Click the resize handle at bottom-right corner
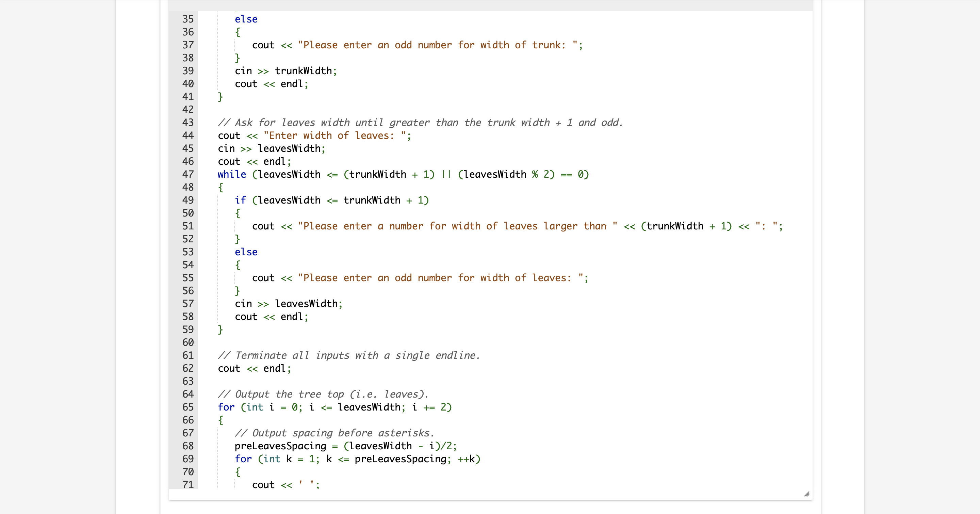 [x=806, y=494]
